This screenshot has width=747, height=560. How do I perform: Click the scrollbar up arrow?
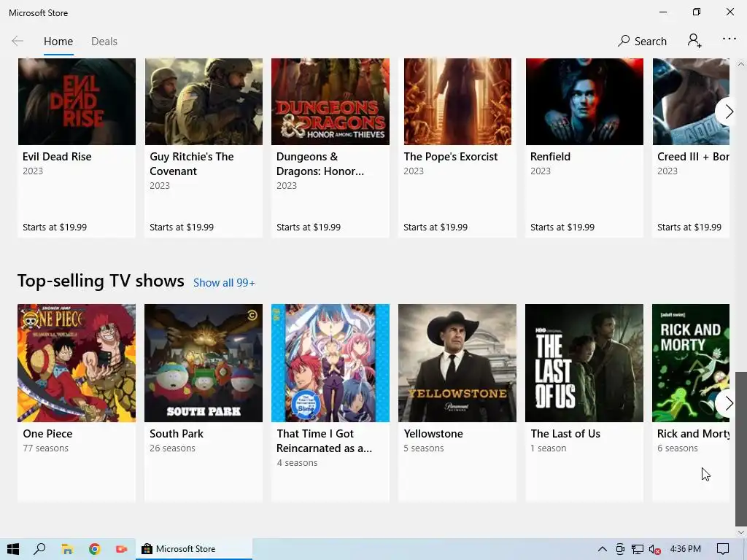coord(741,64)
